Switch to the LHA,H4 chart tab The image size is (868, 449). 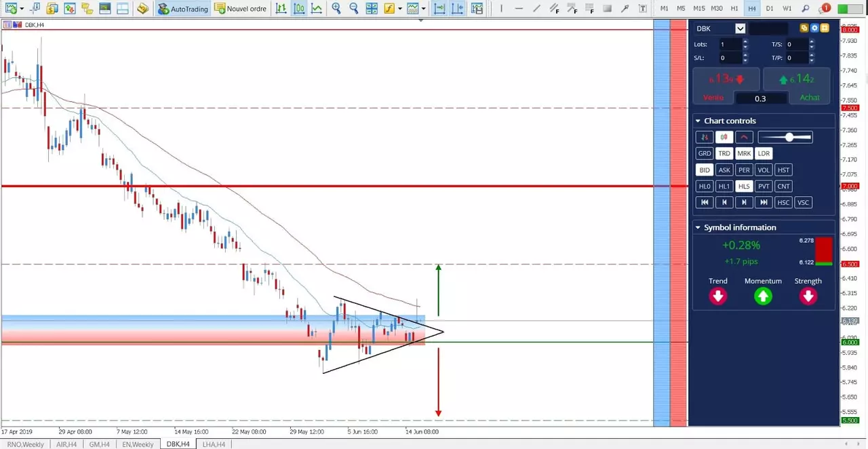pos(214,444)
